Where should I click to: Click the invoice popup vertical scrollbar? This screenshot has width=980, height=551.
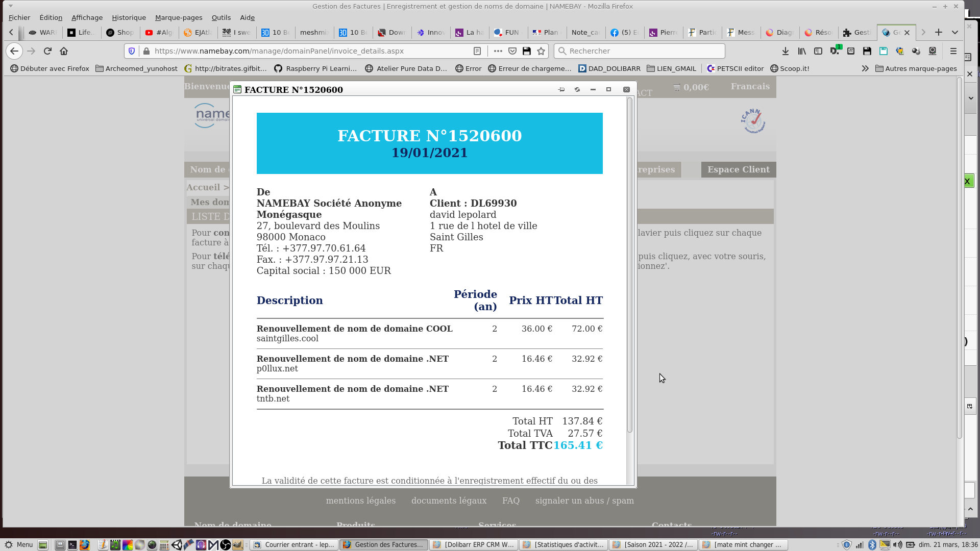tap(630, 265)
